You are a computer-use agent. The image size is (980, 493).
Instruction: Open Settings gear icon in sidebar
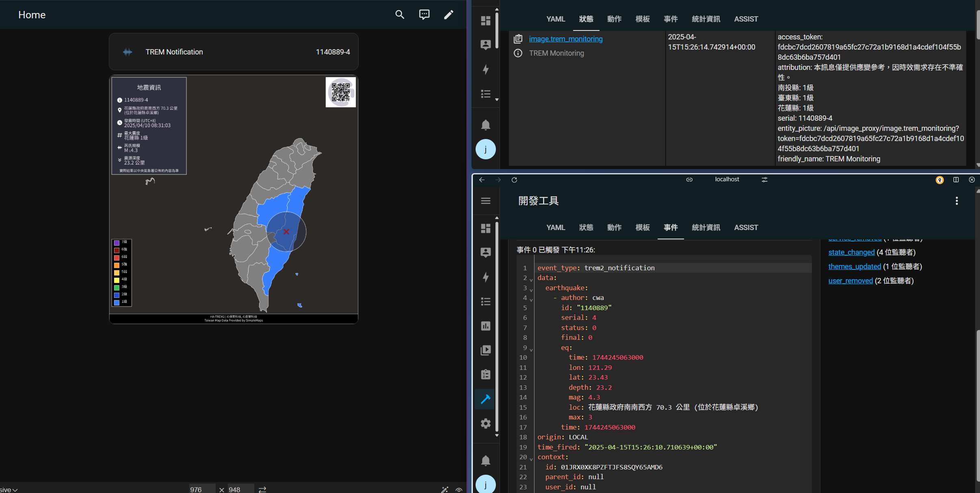click(485, 424)
